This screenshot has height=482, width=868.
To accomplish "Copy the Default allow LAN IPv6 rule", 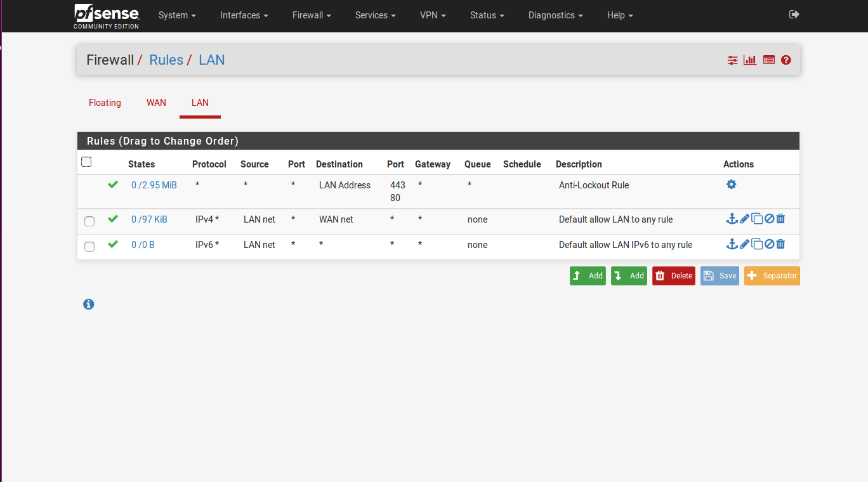I will tap(757, 244).
